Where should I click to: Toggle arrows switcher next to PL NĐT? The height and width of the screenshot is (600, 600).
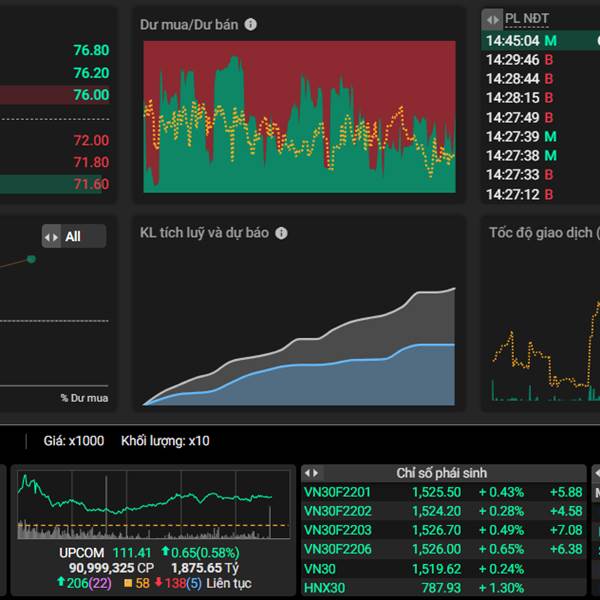coord(492,19)
